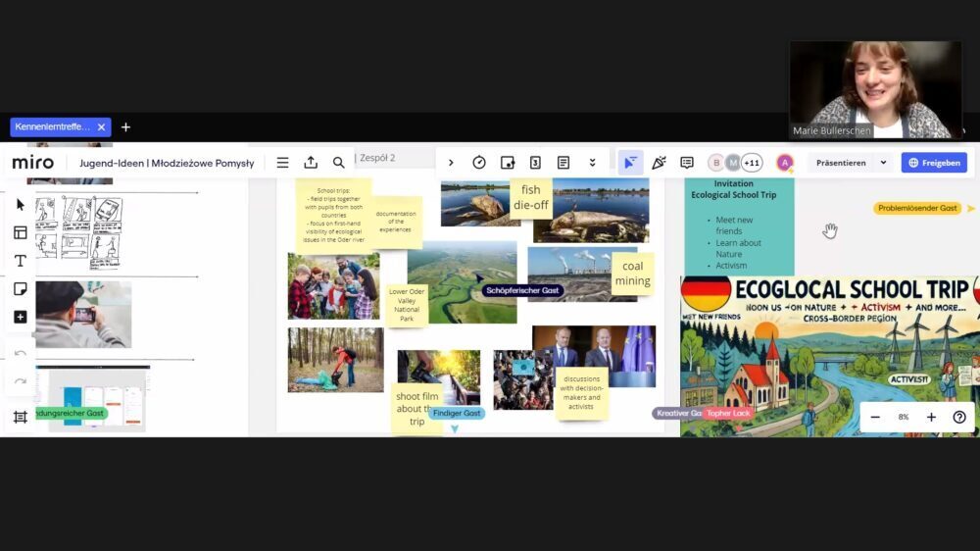Open the comments panel icon
This screenshot has width=980, height=551.
[687, 163]
